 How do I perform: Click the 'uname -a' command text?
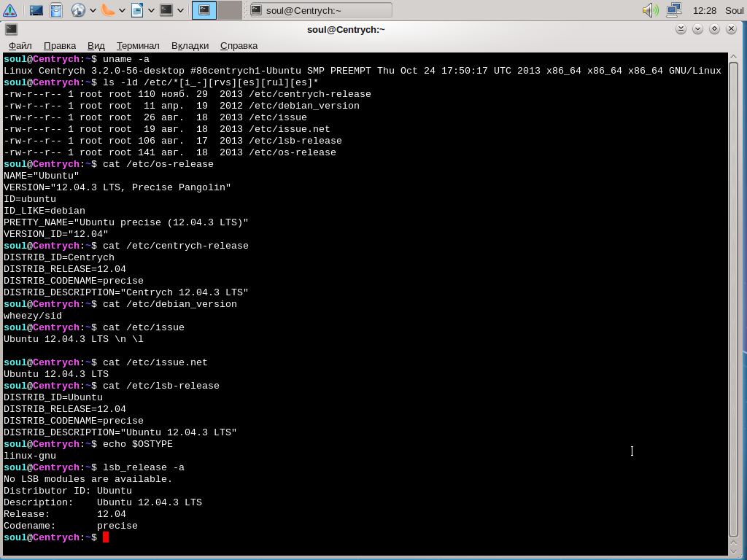coord(126,59)
